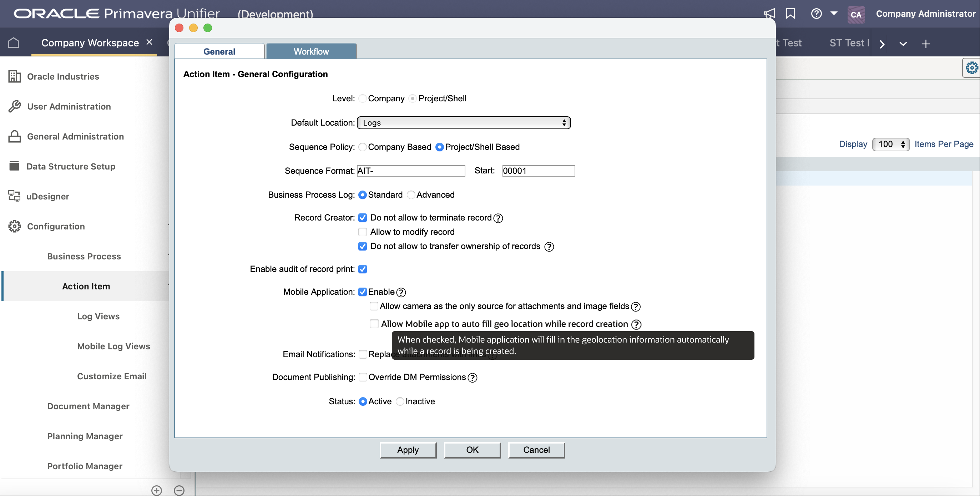Go to home icon tab

click(14, 42)
